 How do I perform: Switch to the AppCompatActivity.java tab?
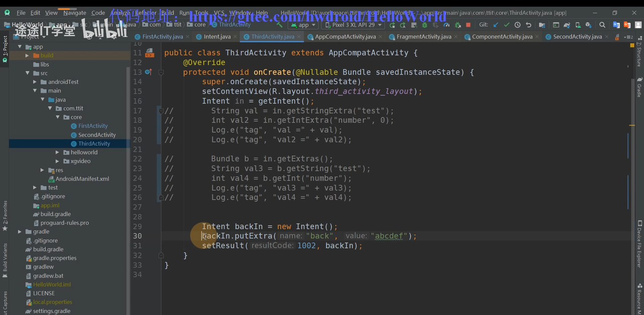(x=346, y=37)
